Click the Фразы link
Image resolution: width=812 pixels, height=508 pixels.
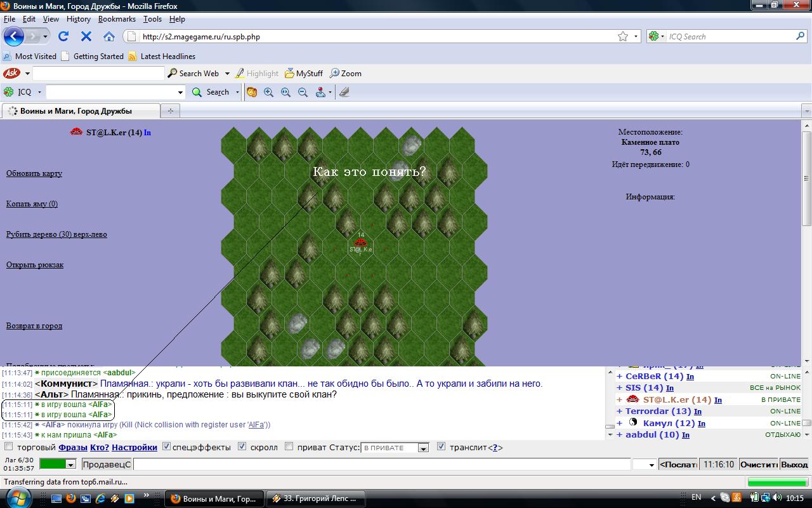[x=73, y=447]
